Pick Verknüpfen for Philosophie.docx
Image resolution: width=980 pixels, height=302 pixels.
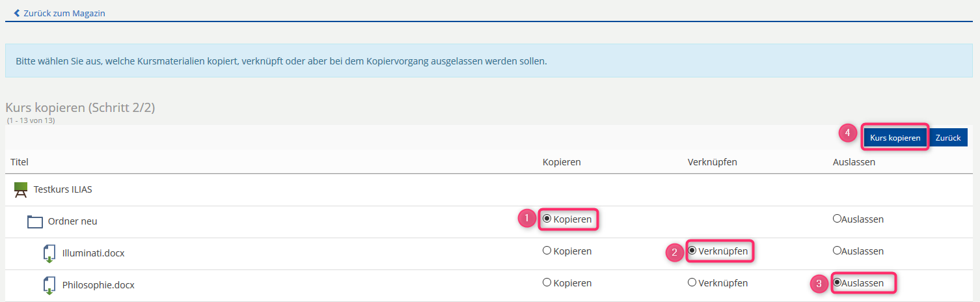692,283
